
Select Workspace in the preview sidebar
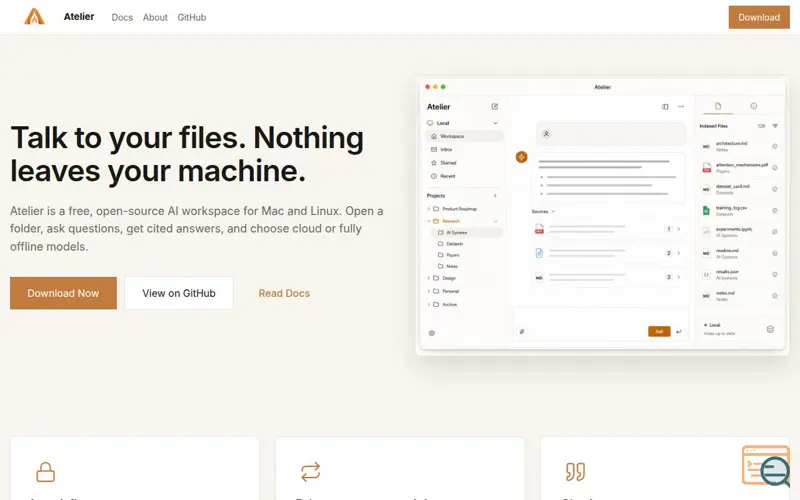pos(464,136)
